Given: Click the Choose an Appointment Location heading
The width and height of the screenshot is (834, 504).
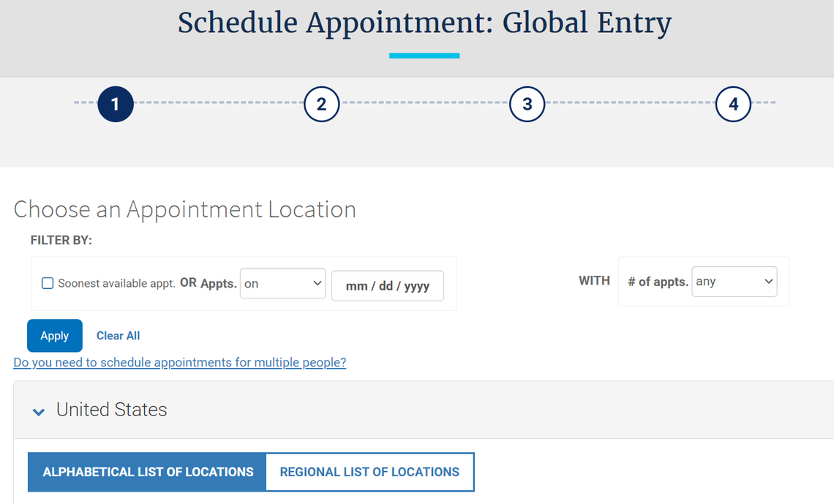Looking at the screenshot, I should (x=184, y=210).
